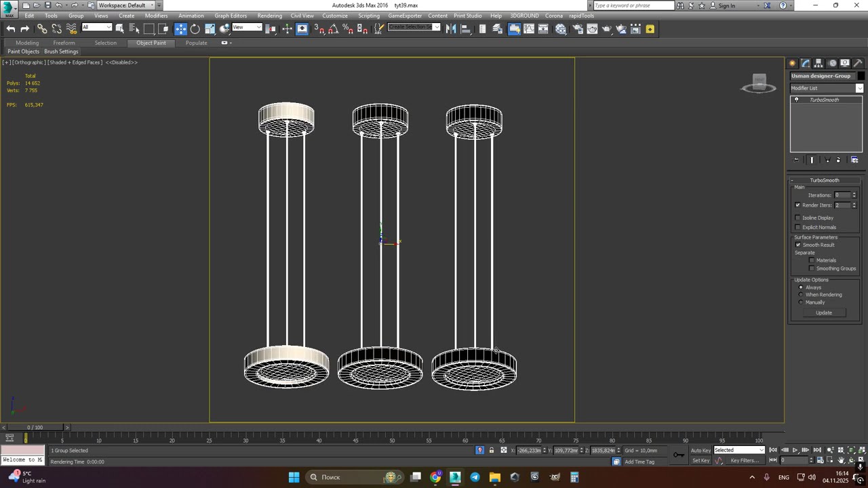Screen dimensions: 868x488
Task: Activate the Select Object tool
Action: (x=120, y=28)
